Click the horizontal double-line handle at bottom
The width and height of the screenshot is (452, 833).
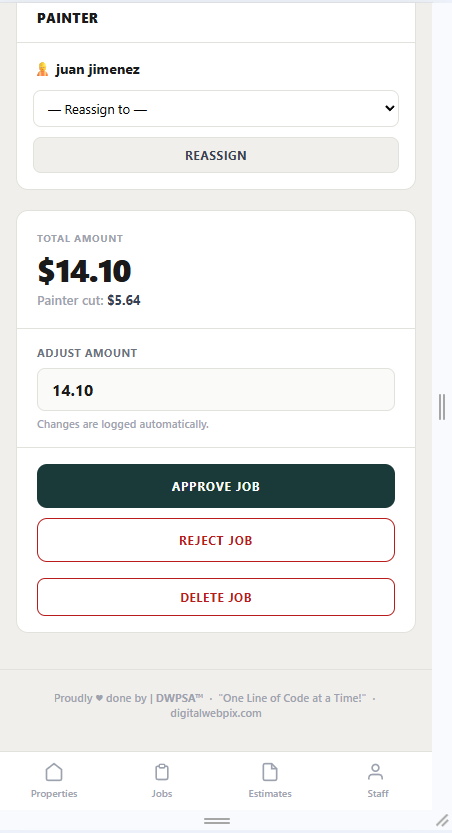217,821
